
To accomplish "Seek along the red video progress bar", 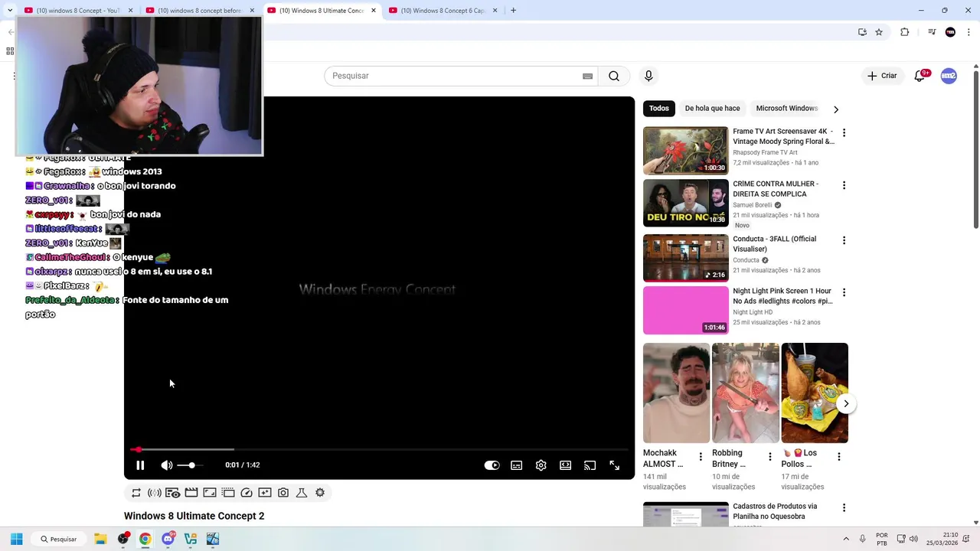I will coord(380,449).
